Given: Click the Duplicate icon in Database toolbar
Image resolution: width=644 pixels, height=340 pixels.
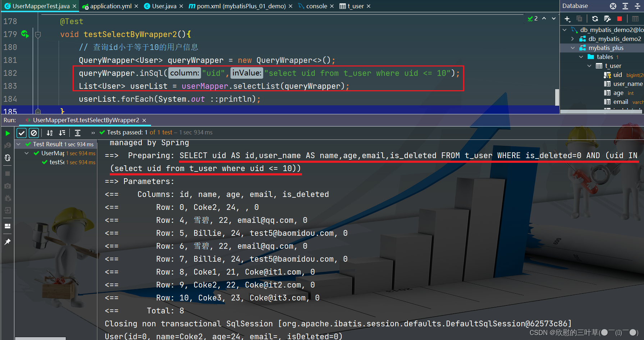Looking at the screenshot, I should (x=579, y=19).
